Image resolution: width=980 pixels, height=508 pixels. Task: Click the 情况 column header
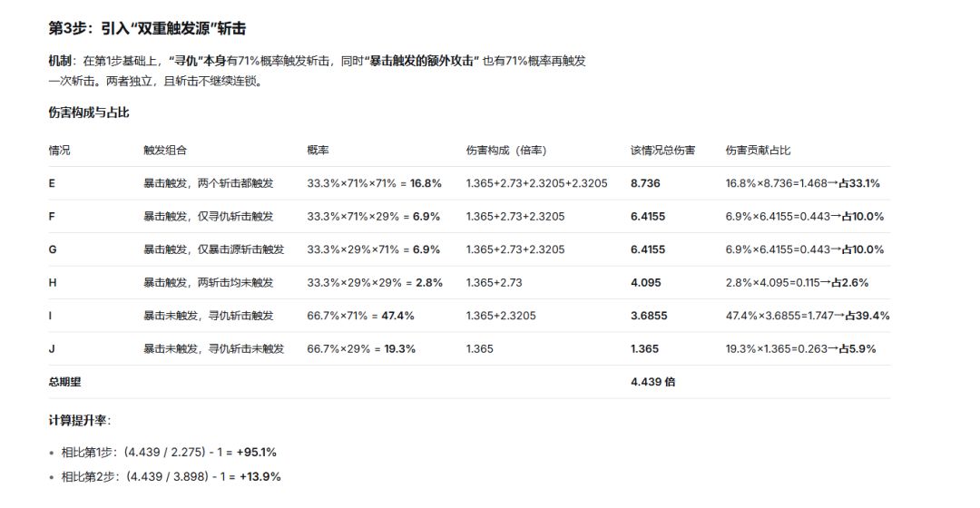(59, 150)
